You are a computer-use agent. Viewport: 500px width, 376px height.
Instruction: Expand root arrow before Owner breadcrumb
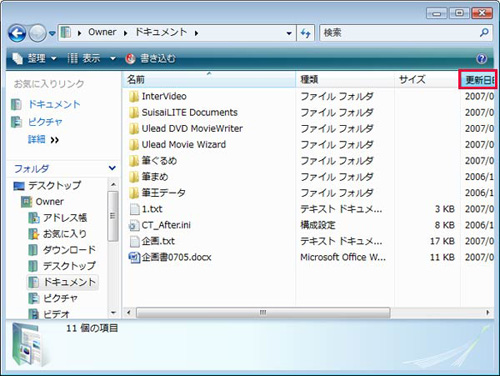pyautogui.click(x=79, y=33)
